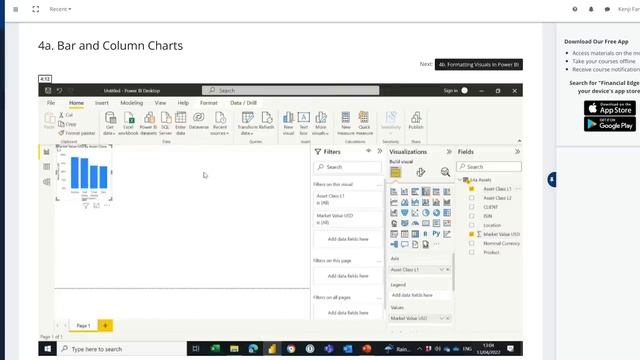Image resolution: width=640 pixels, height=360 pixels.
Task: Open the Format visual paintbrush icon
Action: [x=420, y=172]
